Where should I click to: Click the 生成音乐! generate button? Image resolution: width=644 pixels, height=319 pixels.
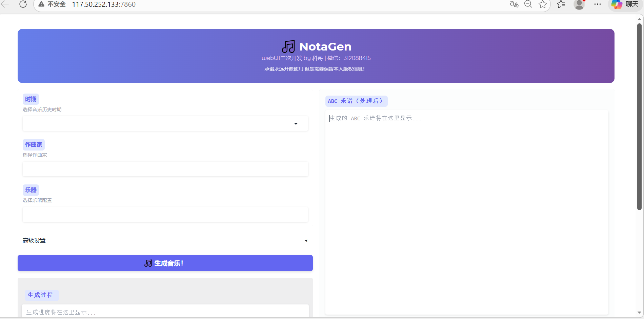(165, 263)
